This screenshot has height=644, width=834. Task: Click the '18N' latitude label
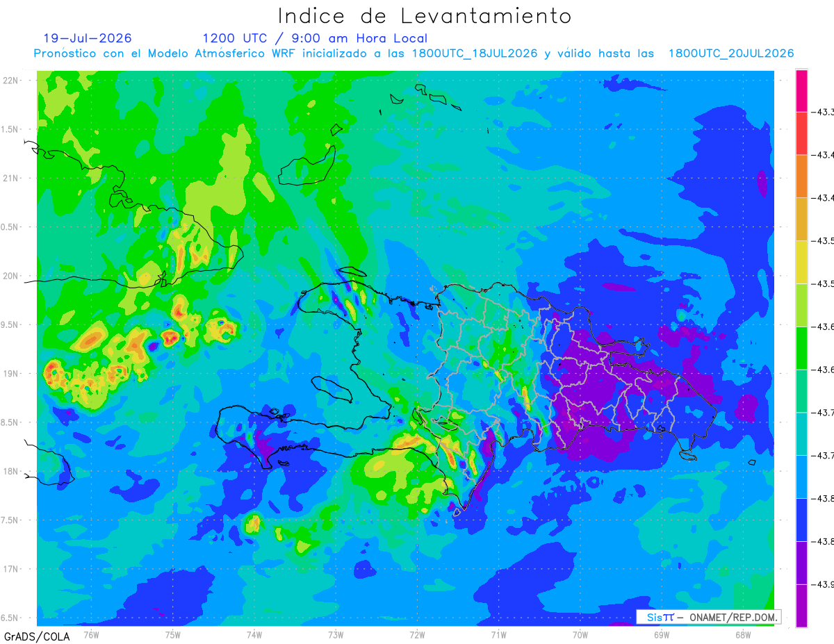pyautogui.click(x=11, y=472)
